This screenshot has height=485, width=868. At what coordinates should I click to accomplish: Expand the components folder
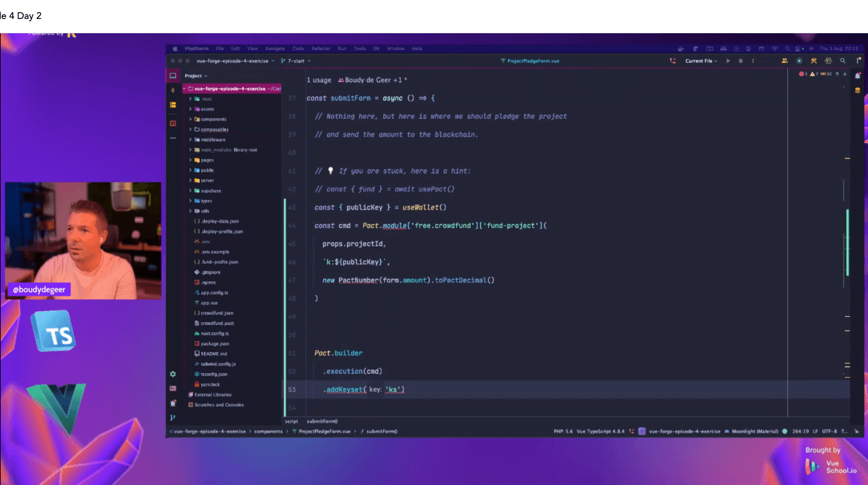tap(190, 119)
